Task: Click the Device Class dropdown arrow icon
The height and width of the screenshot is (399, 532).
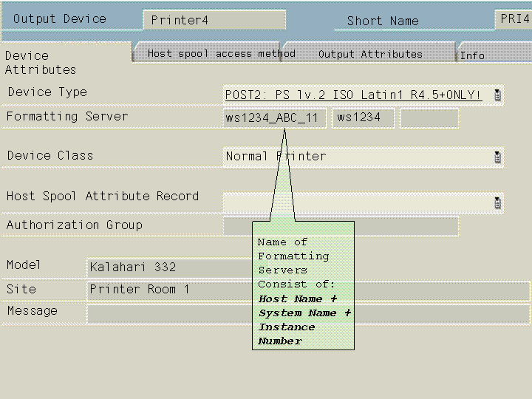Action: click(497, 157)
